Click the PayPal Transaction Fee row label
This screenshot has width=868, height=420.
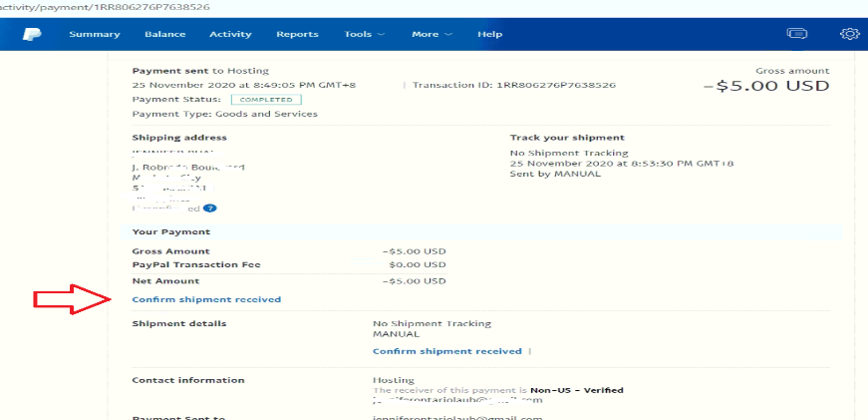click(196, 264)
